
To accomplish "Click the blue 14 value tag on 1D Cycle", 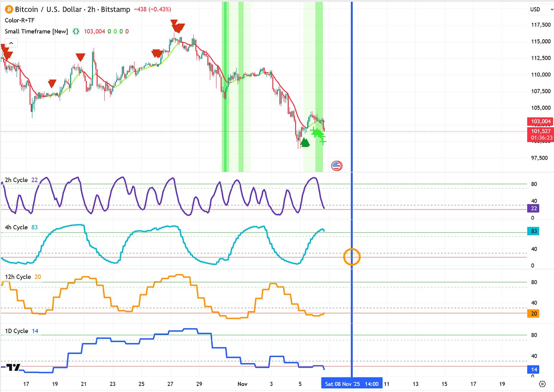I will click(x=534, y=370).
